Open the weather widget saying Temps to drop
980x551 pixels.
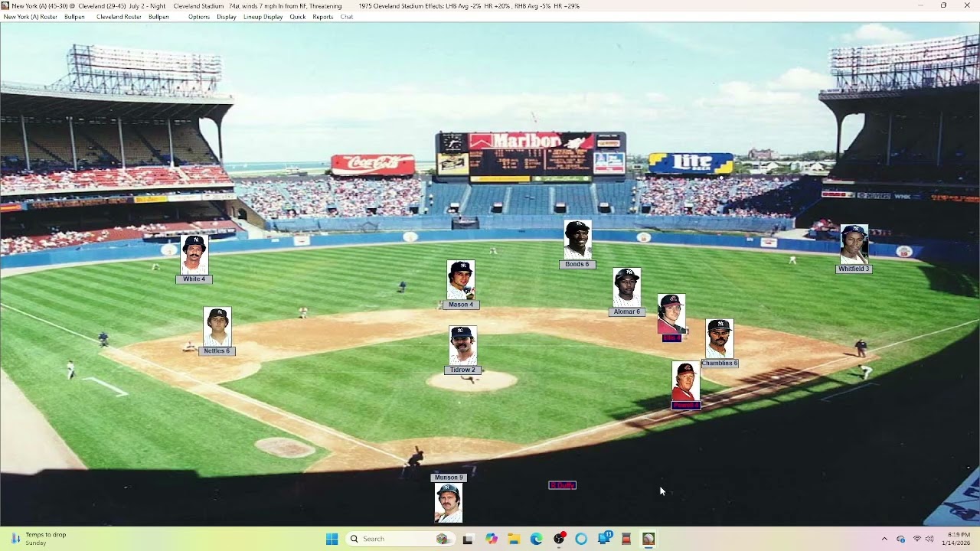click(38, 539)
